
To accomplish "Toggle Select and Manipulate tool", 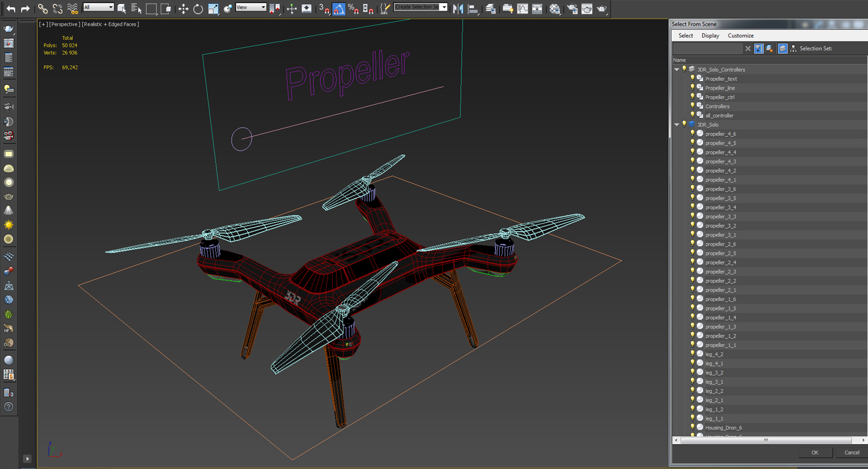I will [x=291, y=8].
